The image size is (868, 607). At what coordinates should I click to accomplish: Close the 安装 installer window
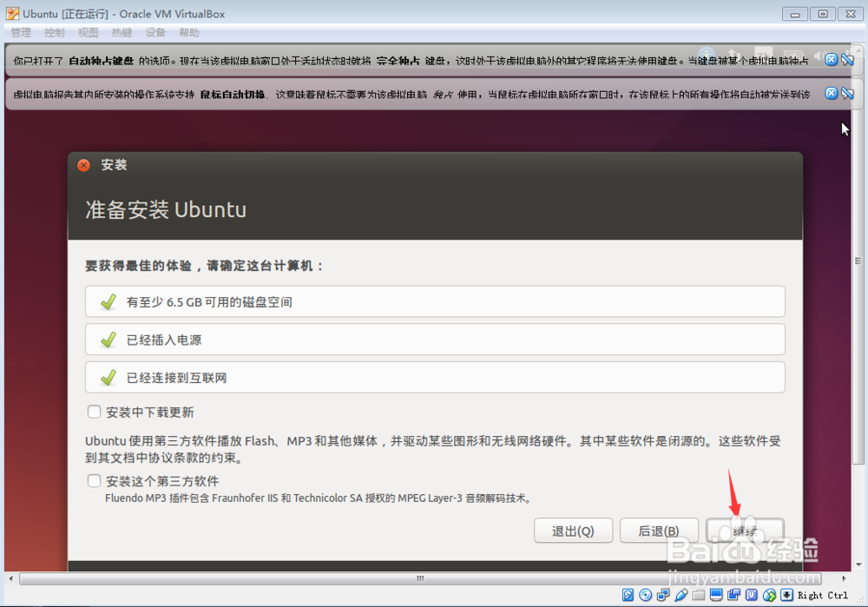(83, 165)
